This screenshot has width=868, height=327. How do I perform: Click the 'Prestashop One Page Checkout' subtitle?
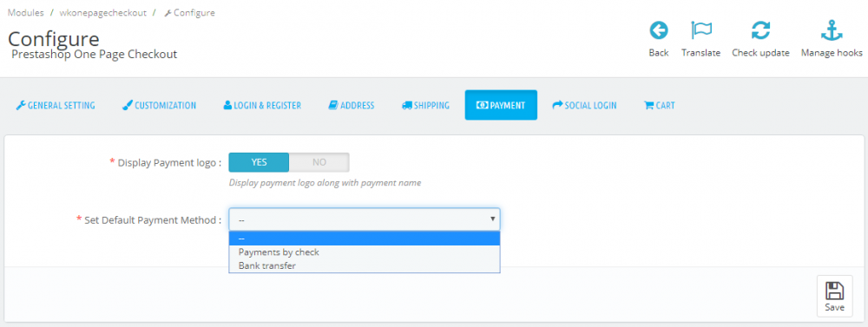(x=94, y=55)
